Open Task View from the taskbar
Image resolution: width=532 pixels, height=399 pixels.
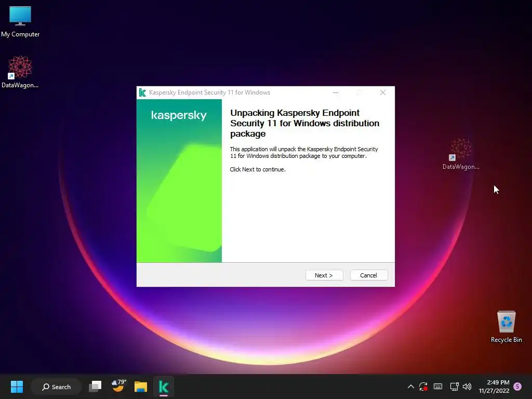point(95,387)
